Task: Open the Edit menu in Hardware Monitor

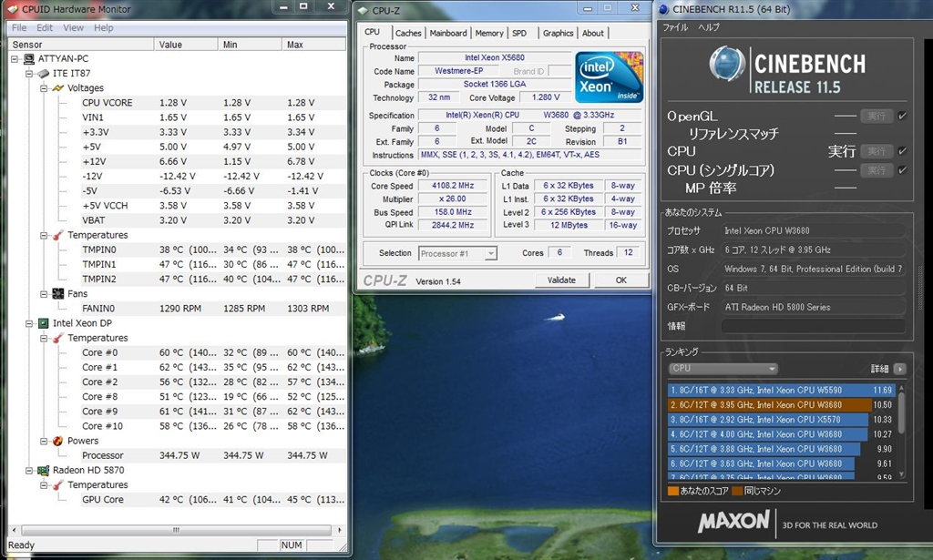Action: (45, 28)
